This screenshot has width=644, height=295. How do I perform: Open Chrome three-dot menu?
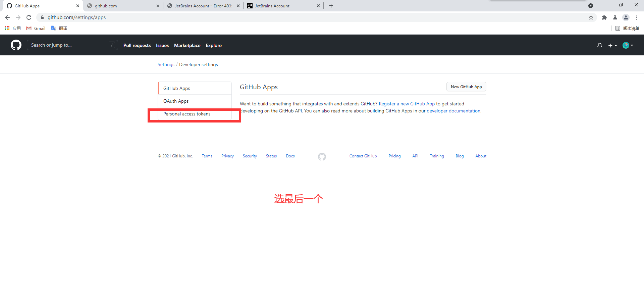tap(637, 17)
